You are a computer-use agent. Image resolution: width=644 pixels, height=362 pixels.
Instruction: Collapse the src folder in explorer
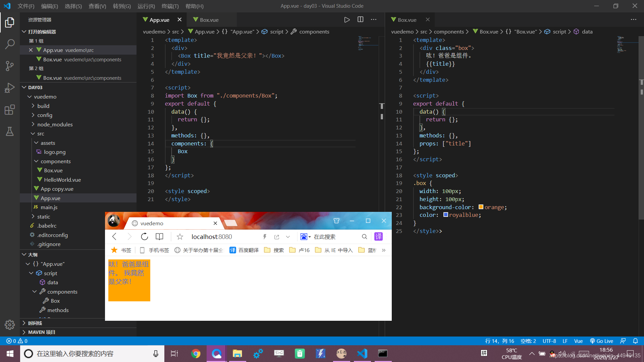tap(41, 133)
